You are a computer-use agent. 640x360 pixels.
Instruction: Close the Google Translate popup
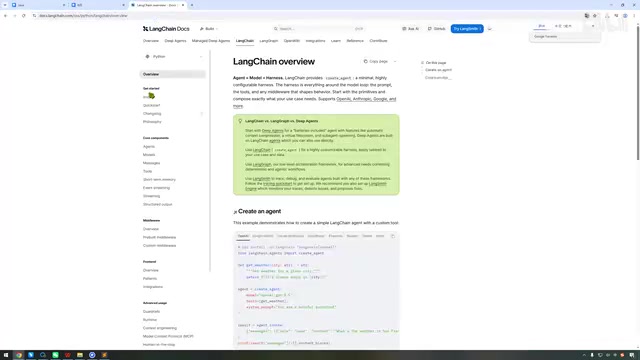tap(593, 26)
